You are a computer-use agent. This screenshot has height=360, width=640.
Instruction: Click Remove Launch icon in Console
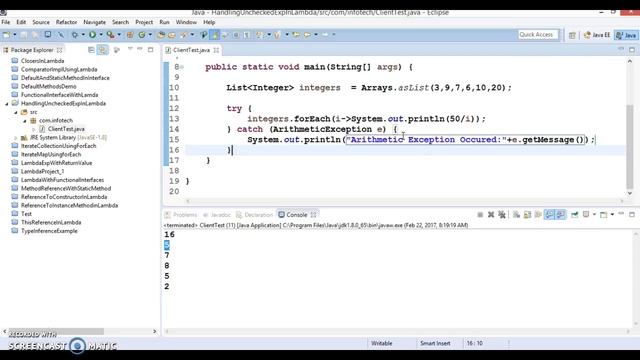click(491, 215)
